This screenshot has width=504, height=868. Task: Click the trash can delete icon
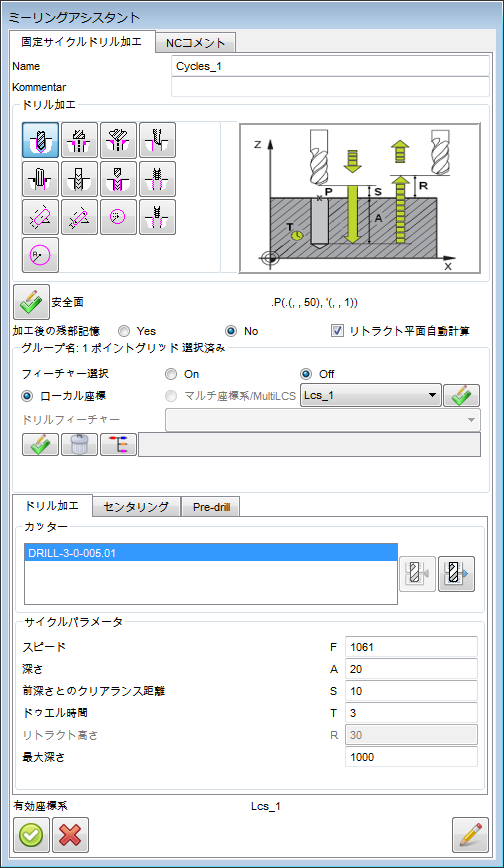pyautogui.click(x=79, y=445)
